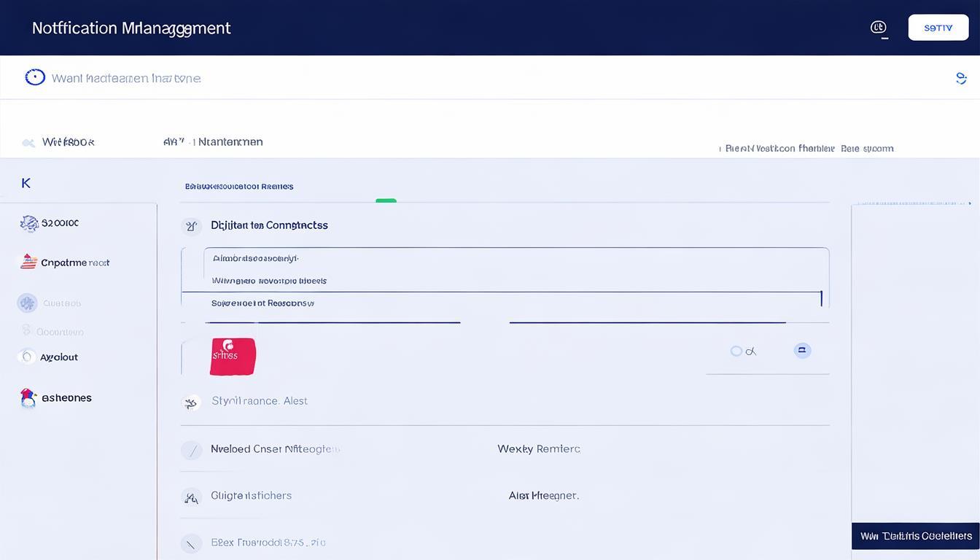Click the colorful icon beside asheones

click(28, 398)
